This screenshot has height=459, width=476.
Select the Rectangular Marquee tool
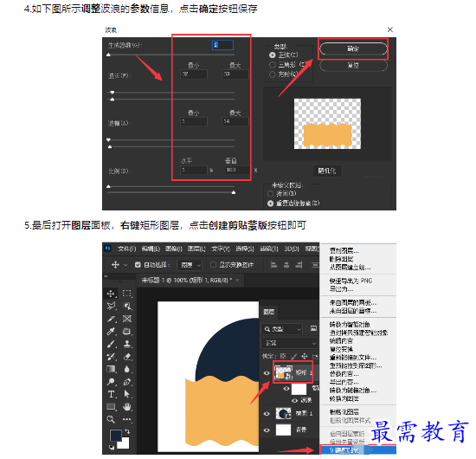[x=127, y=294]
